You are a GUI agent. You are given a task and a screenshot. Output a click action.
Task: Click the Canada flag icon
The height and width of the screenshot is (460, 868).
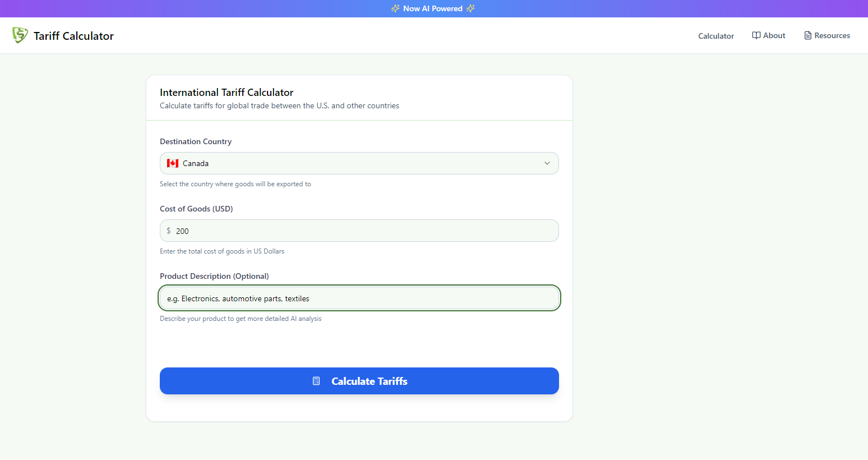(x=173, y=163)
